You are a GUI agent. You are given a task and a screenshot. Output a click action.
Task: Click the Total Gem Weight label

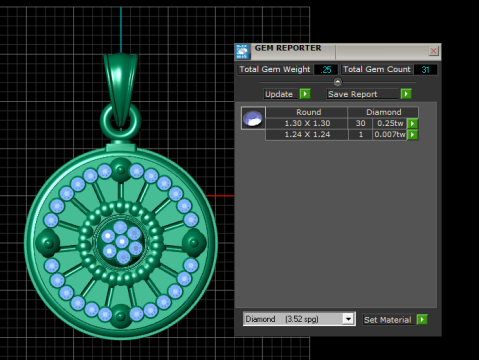tap(275, 69)
